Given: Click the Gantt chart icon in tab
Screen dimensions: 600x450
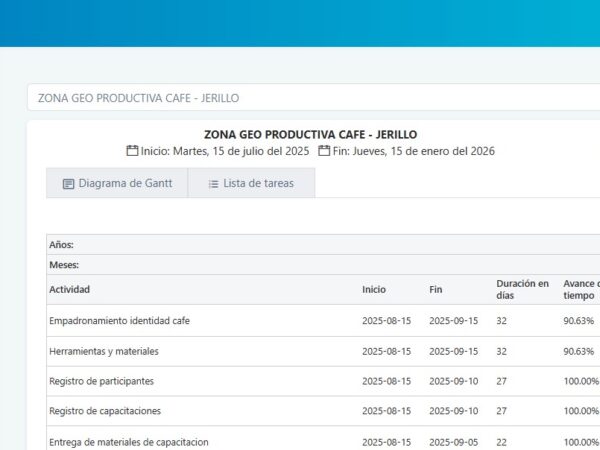Looking at the screenshot, I should pos(68,184).
